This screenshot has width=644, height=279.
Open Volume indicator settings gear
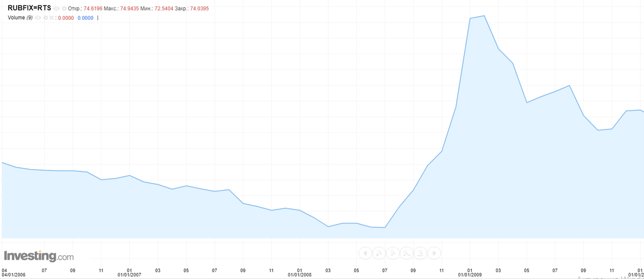click(46, 18)
